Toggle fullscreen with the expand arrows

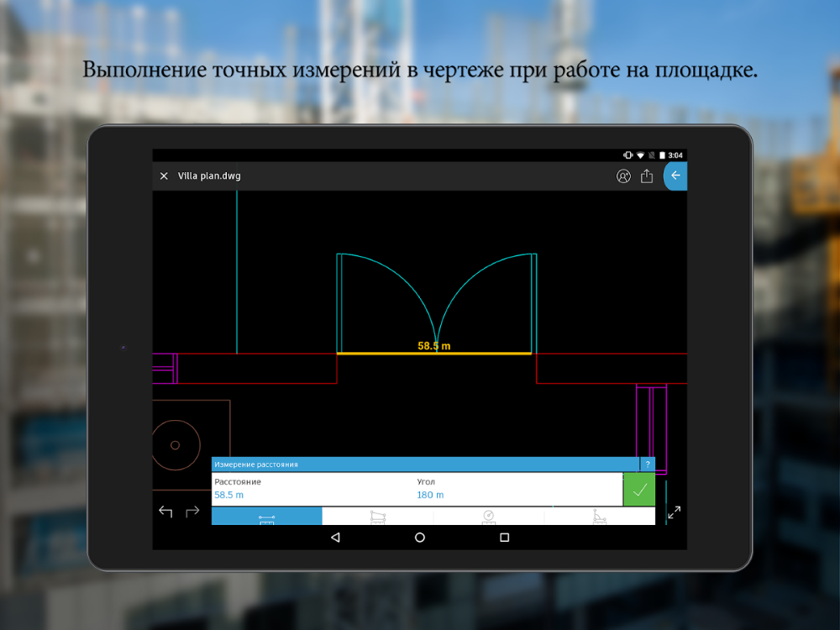(x=674, y=512)
